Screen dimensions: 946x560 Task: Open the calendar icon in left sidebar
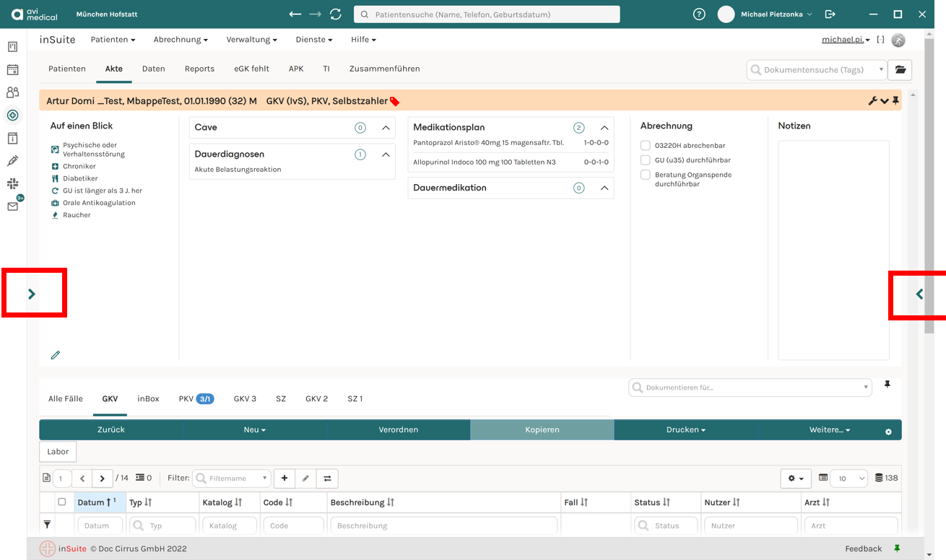click(12, 70)
